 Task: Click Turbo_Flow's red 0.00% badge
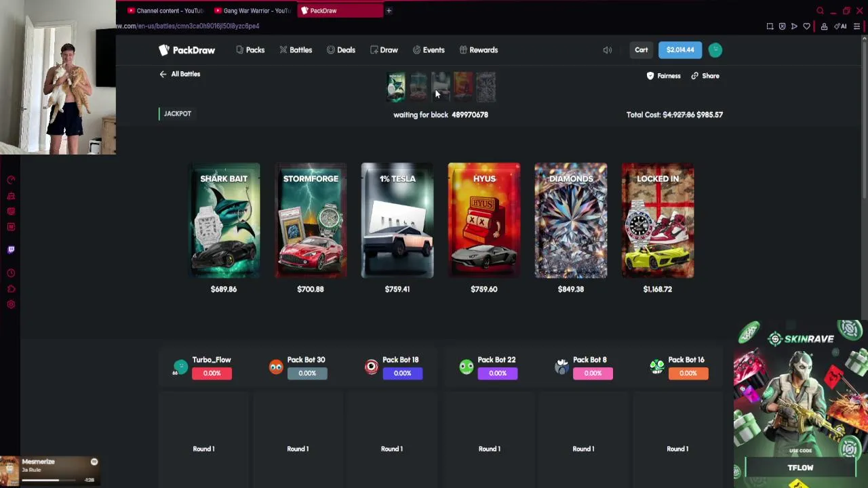click(212, 373)
